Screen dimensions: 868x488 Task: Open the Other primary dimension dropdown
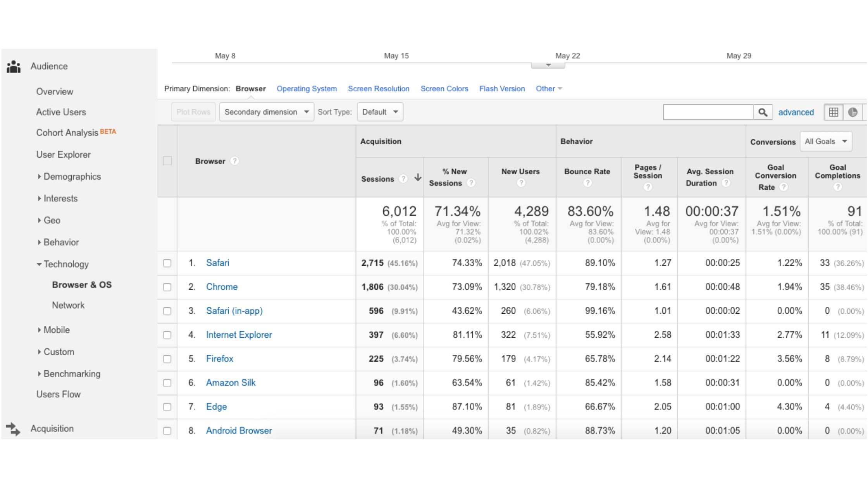pos(549,89)
